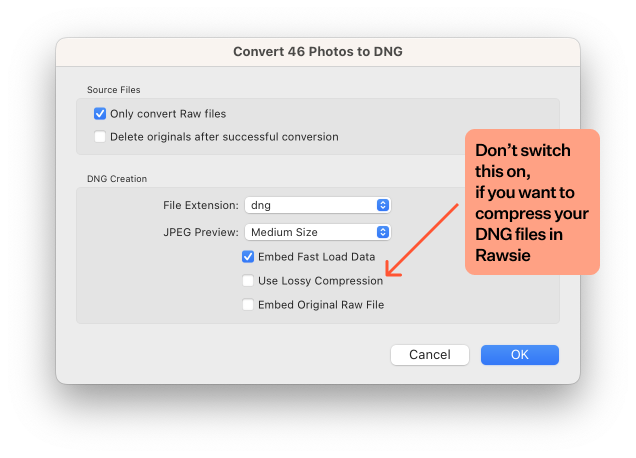Click the Embed Fast Load Data label text

pos(316,257)
